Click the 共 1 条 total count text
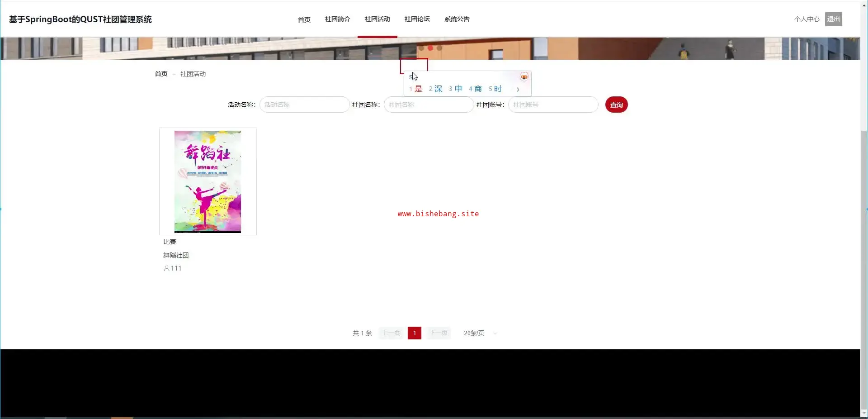The height and width of the screenshot is (419, 868). [362, 333]
